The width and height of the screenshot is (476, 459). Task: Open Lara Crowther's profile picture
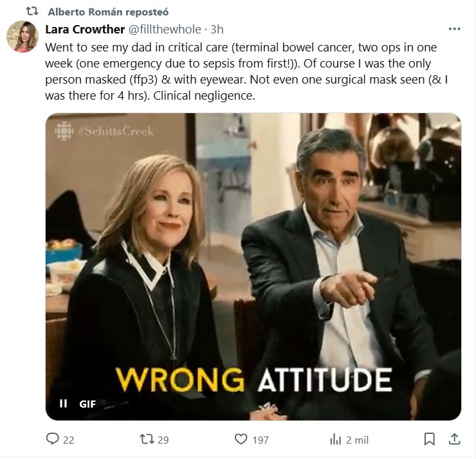[x=23, y=37]
